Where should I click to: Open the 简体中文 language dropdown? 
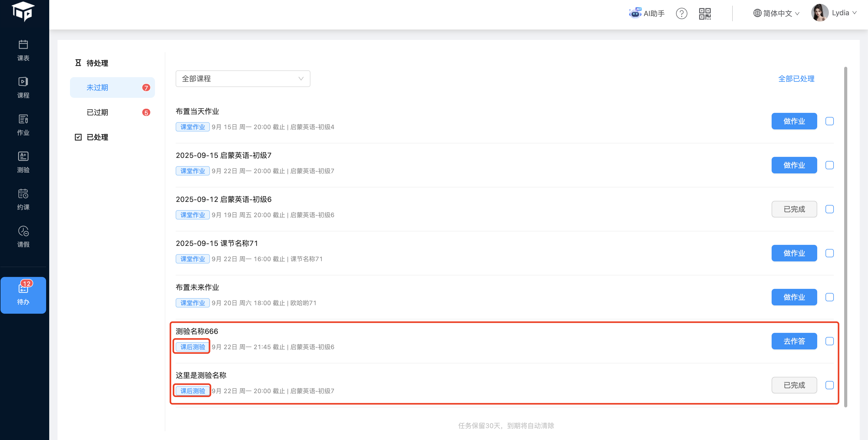(776, 13)
